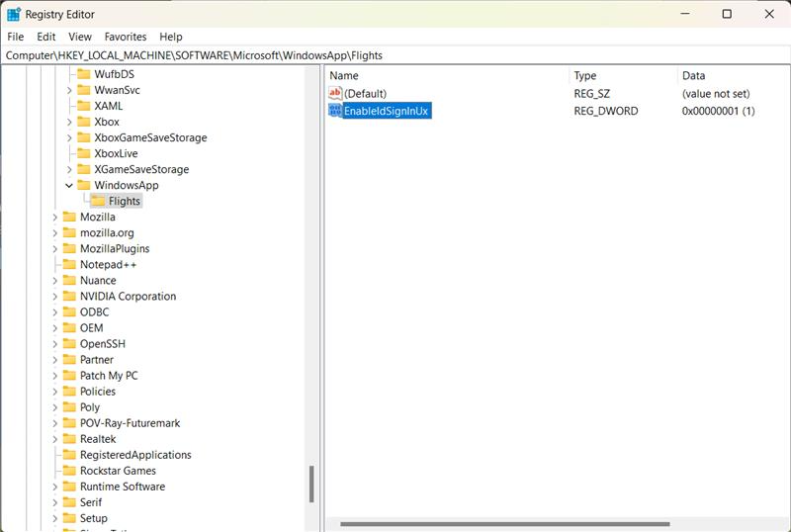Click the NVIDIA Corporation folder icon
Screen dimensions: 791x532
[x=69, y=297]
